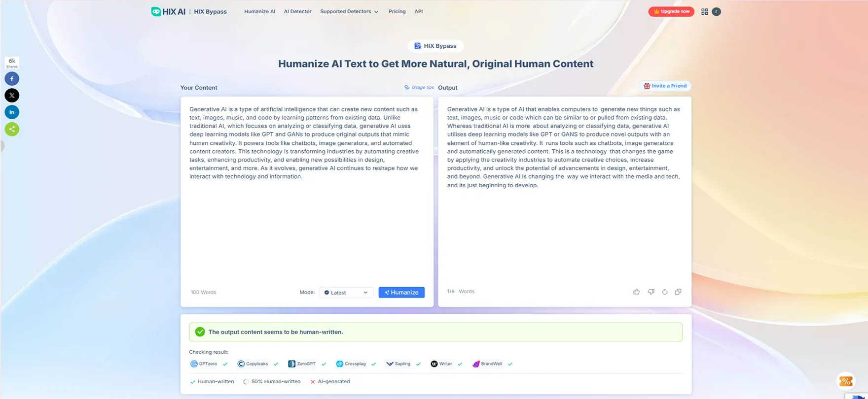Viewport: 868px width, 399px height.
Task: Click the human-written result banner
Action: [x=435, y=332]
